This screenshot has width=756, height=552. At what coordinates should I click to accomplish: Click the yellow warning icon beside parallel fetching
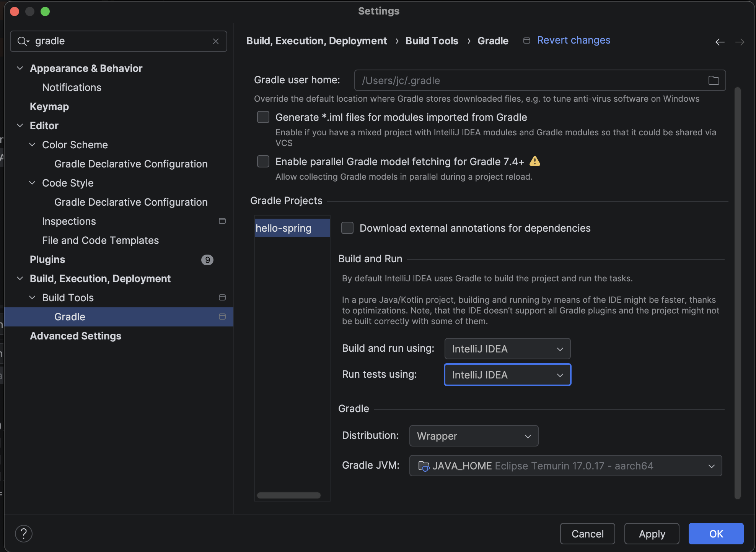tap(534, 161)
